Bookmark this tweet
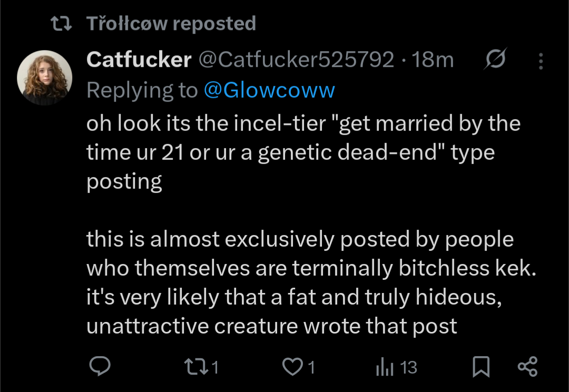 480,367
